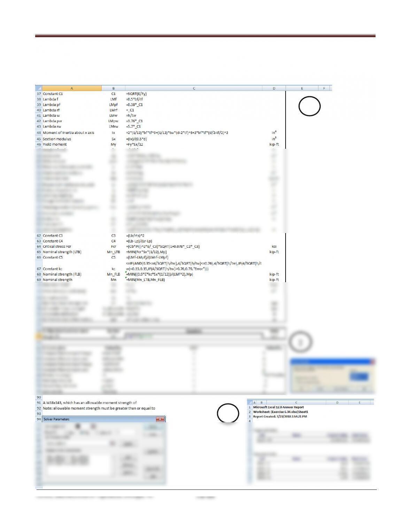This screenshot has height=532, width=411.
Task: Select the Critical stress Fcr formula cell
Action: click(194, 246)
